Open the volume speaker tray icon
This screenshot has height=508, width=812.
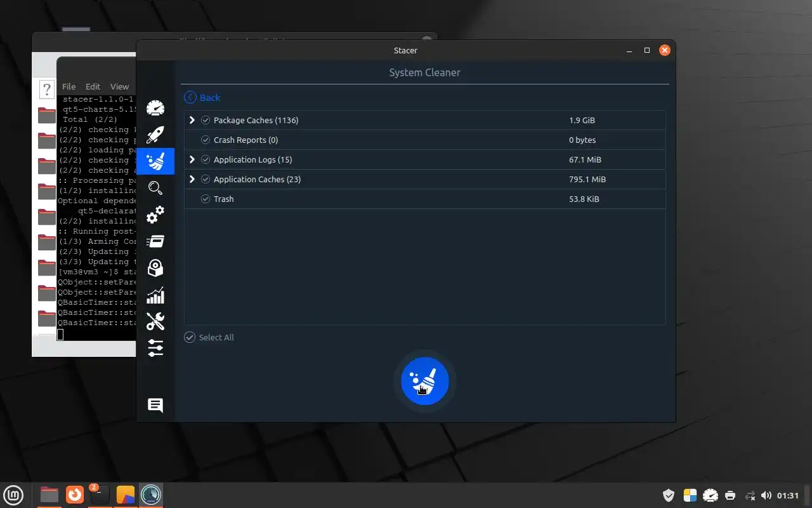tap(766, 495)
